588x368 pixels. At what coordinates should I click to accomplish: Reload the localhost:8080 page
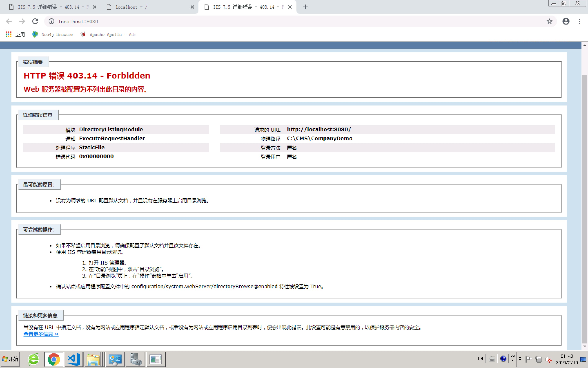(x=35, y=21)
